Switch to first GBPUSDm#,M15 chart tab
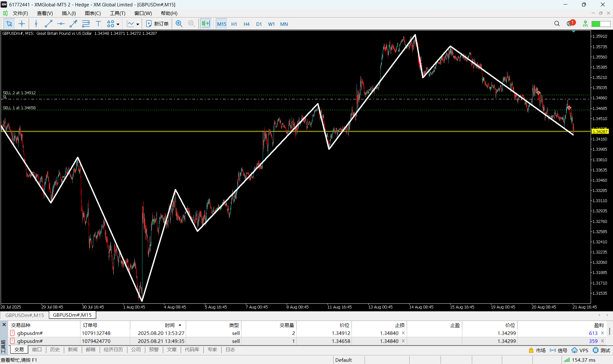The image size is (613, 364). [x=25, y=315]
